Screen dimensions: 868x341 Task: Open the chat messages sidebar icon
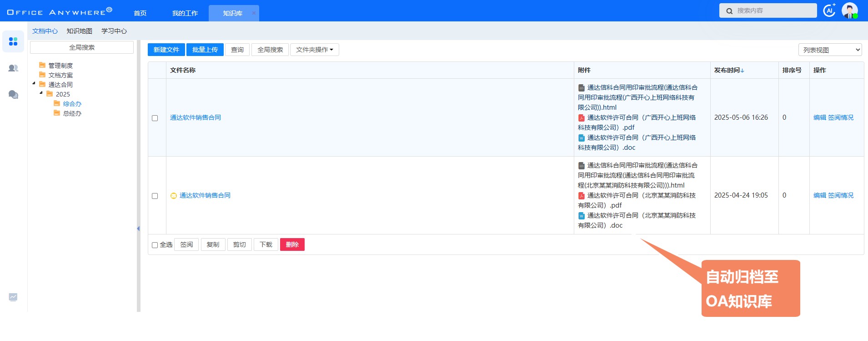tap(13, 94)
